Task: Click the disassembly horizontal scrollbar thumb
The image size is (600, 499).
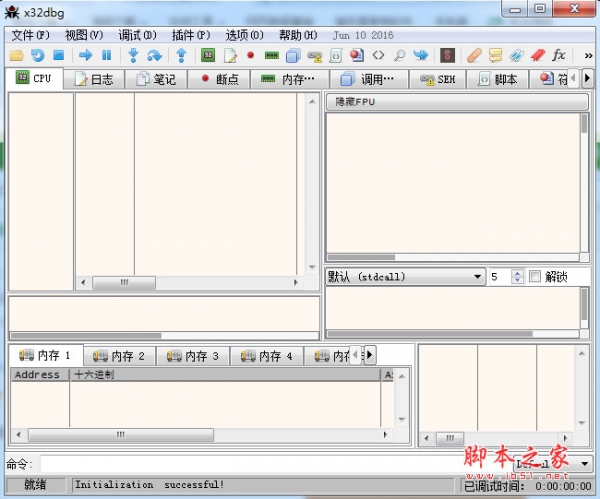Action: tap(124, 282)
